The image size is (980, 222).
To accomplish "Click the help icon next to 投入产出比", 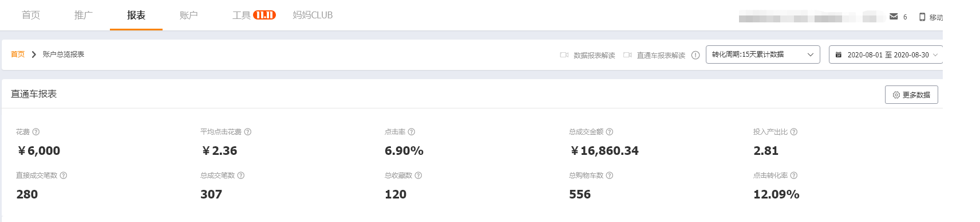I will 794,132.
